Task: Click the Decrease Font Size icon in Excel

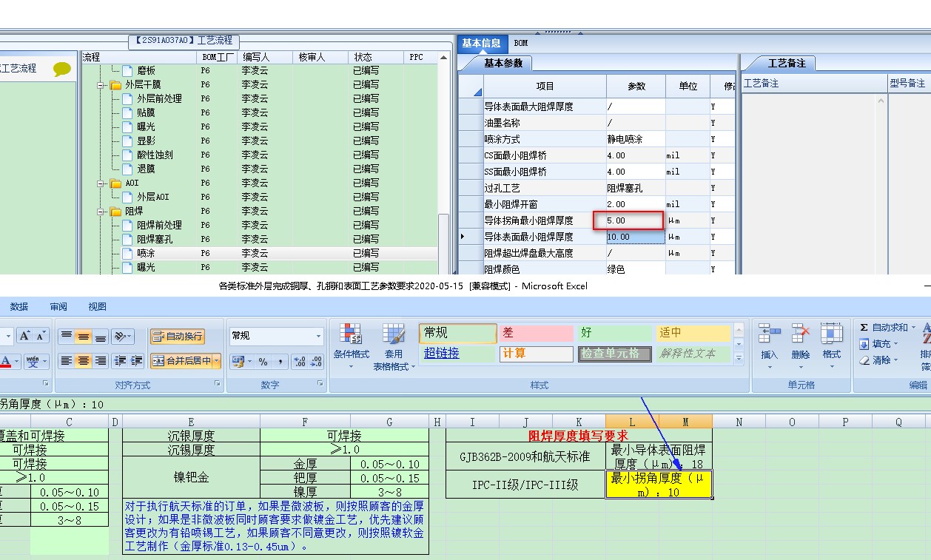Action: point(41,336)
